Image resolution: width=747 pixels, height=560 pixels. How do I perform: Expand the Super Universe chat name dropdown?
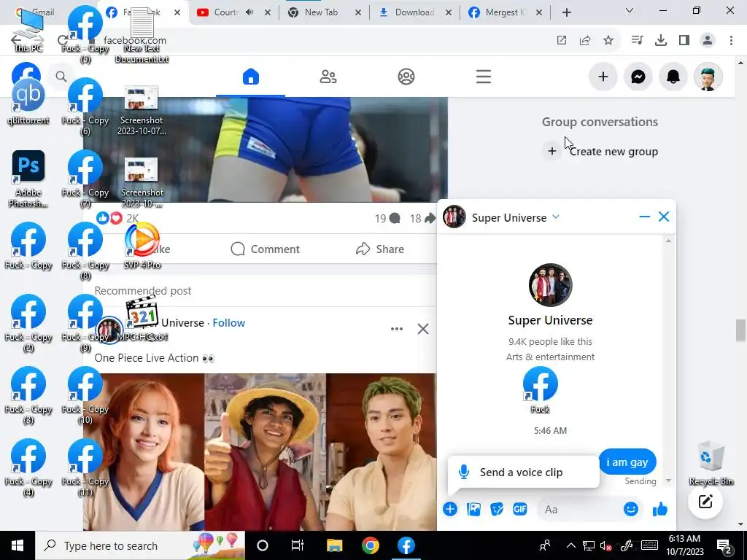pyautogui.click(x=555, y=217)
